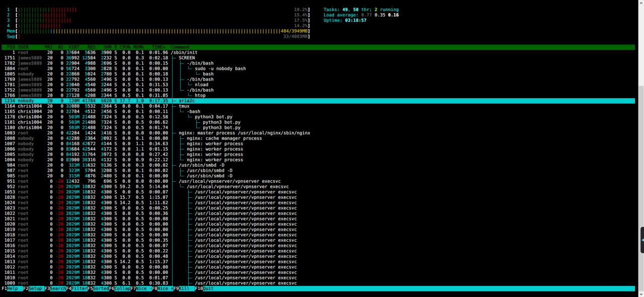This screenshot has height=297, width=644.
Task: Toggle F5 Sorted view mode
Action: [x=100, y=288]
